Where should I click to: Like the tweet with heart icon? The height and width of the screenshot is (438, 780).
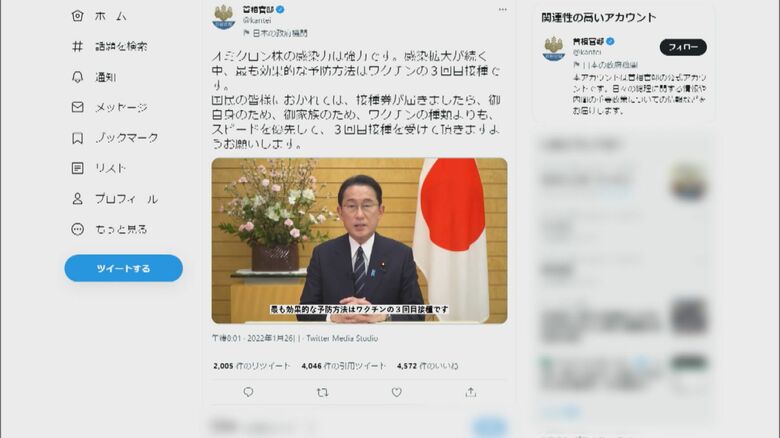(x=396, y=392)
